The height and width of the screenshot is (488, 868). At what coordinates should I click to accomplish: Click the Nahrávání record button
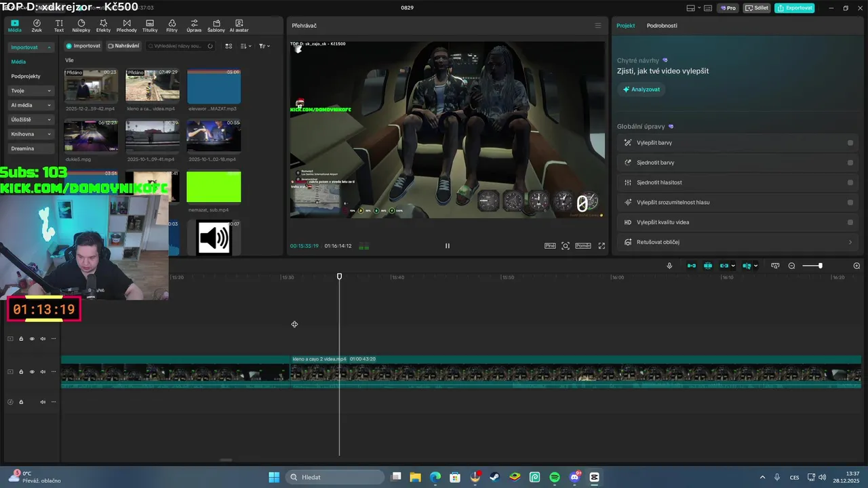[123, 46]
